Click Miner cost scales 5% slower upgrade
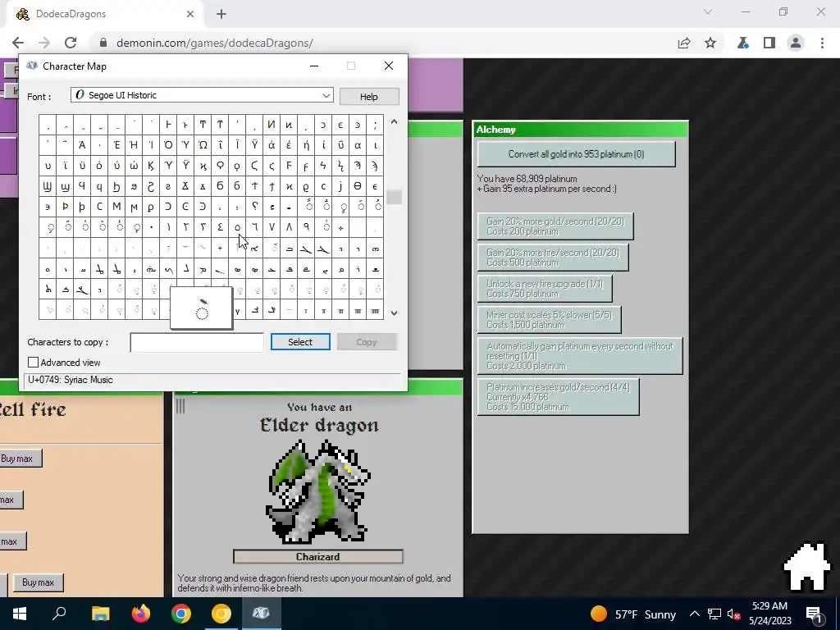This screenshot has width=840, height=630. [549, 319]
